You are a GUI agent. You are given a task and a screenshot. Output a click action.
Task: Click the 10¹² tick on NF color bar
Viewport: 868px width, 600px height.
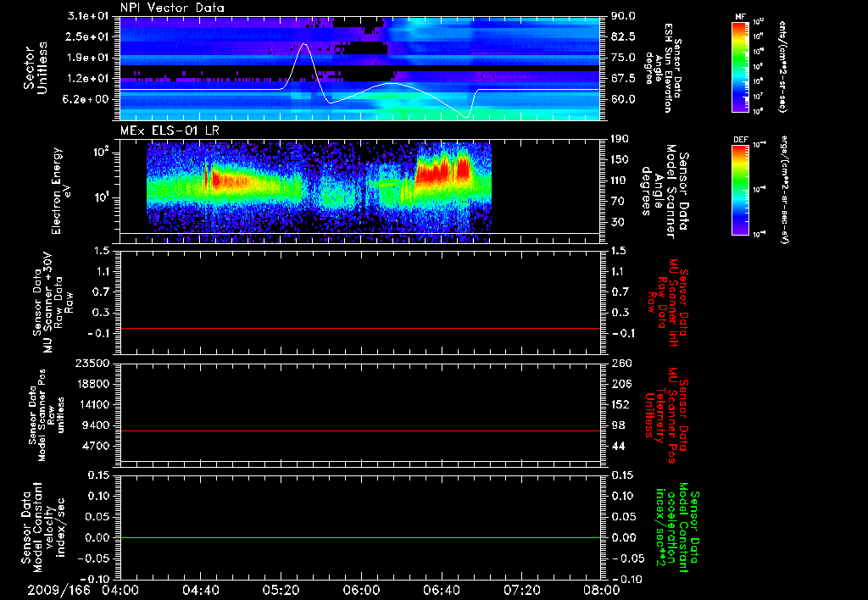[759, 23]
